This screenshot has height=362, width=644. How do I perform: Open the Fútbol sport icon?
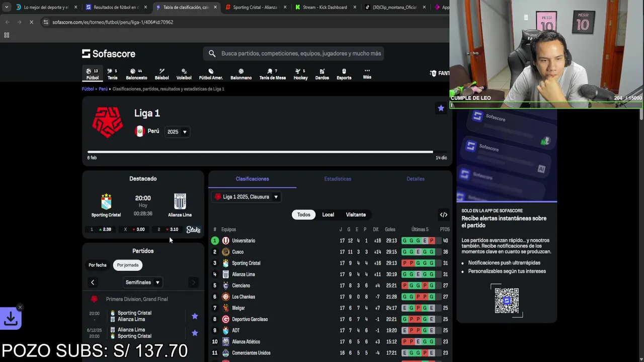point(92,74)
